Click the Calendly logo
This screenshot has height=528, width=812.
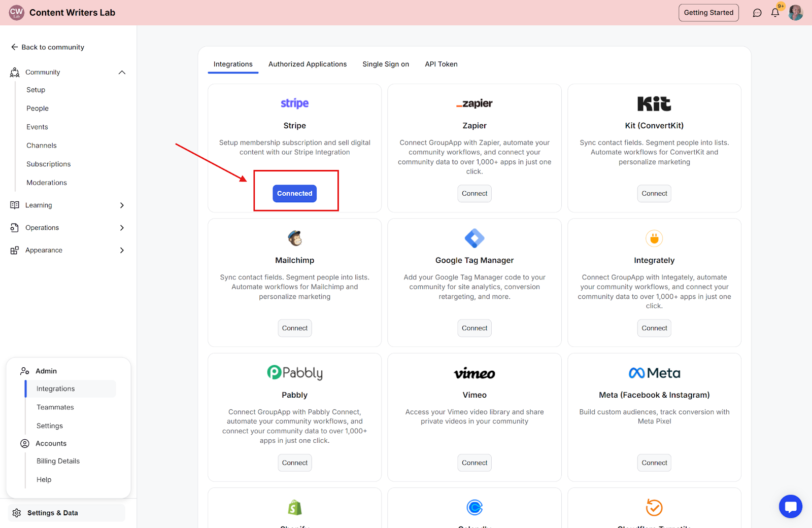point(475,507)
